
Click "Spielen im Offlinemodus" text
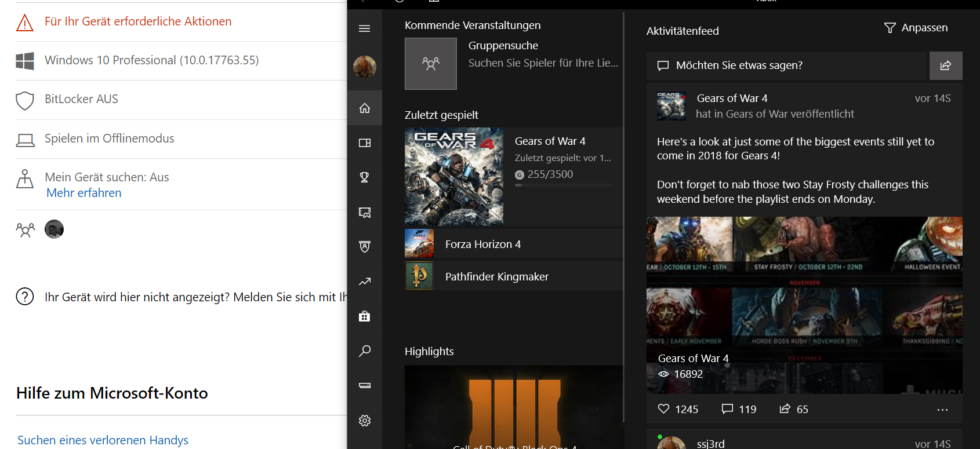pyautogui.click(x=110, y=138)
